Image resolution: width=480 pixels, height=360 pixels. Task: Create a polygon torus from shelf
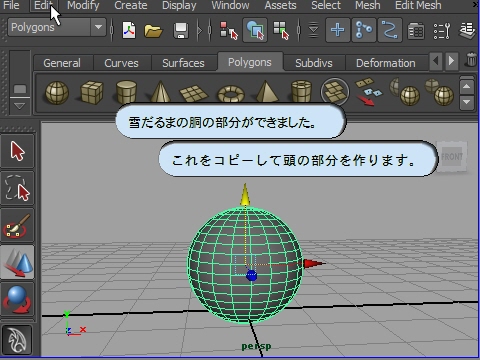231,94
